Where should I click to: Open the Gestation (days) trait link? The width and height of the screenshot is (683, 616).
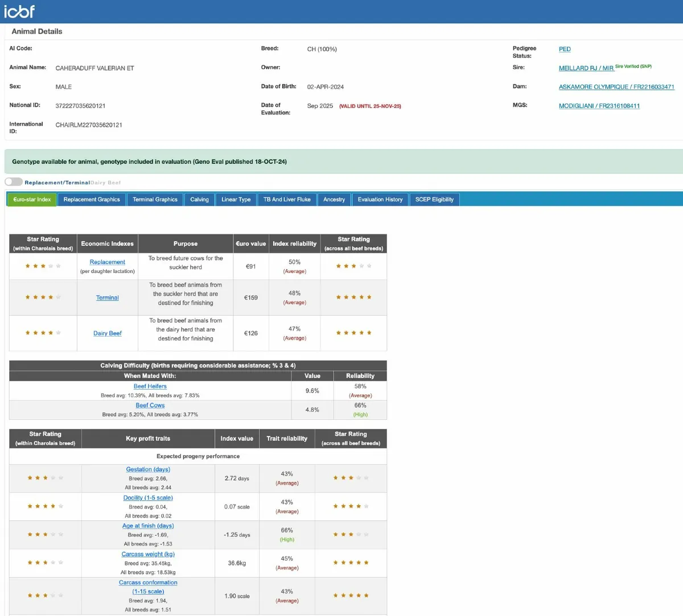(x=148, y=469)
